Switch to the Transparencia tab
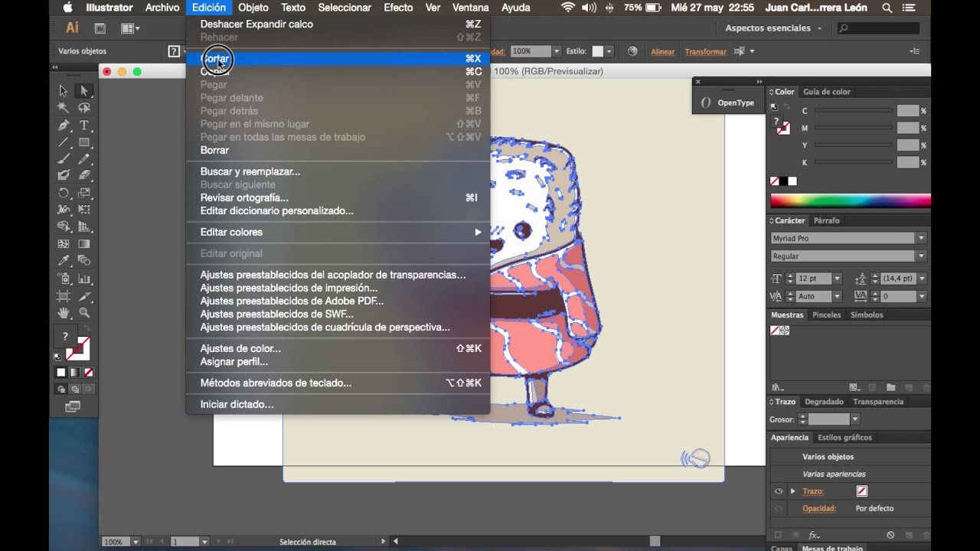This screenshot has height=551, width=980. coord(878,402)
